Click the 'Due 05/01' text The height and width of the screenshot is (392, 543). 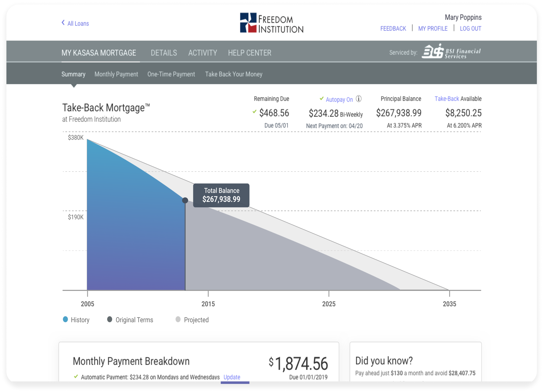pyautogui.click(x=276, y=125)
